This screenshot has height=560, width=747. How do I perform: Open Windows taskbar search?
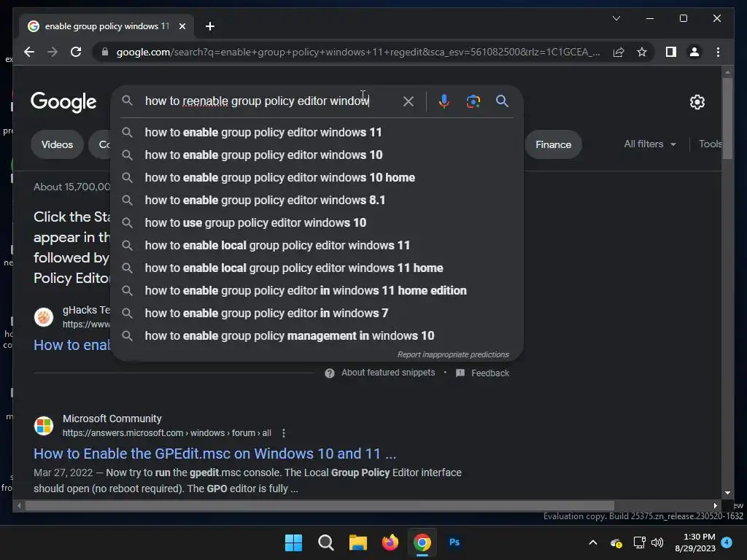(326, 542)
